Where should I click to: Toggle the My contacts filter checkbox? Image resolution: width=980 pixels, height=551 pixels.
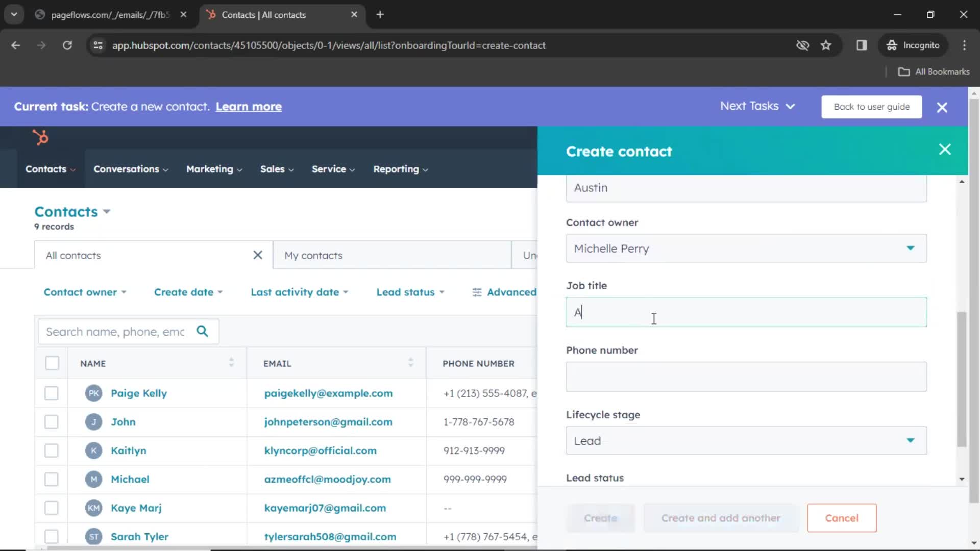tap(313, 256)
